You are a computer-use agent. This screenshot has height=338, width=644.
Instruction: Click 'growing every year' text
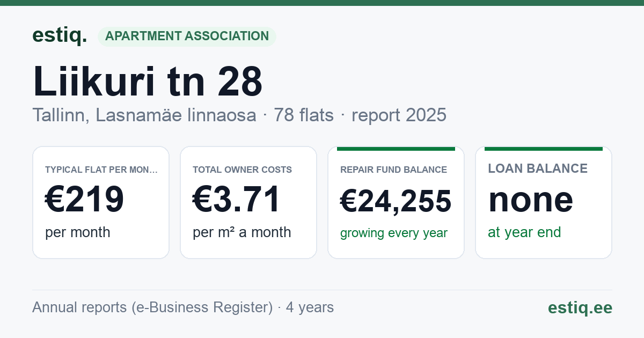click(x=394, y=233)
